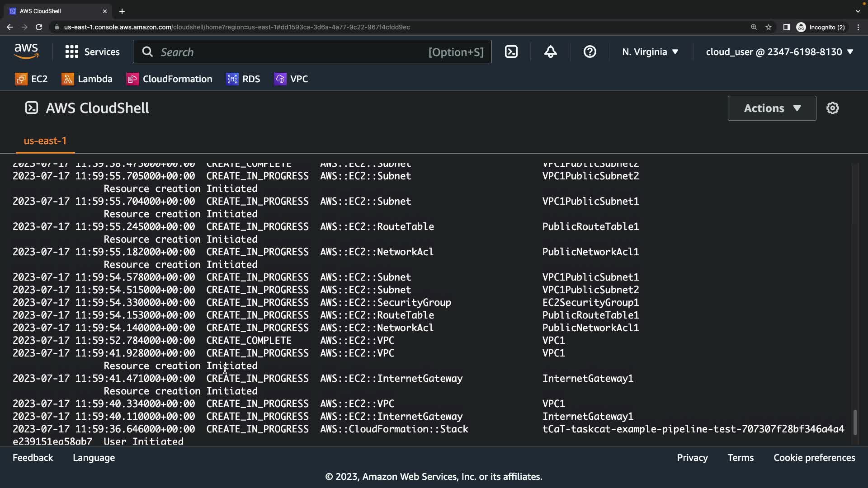Click the AWS logo home icon
This screenshot has height=488, width=868.
(x=26, y=52)
